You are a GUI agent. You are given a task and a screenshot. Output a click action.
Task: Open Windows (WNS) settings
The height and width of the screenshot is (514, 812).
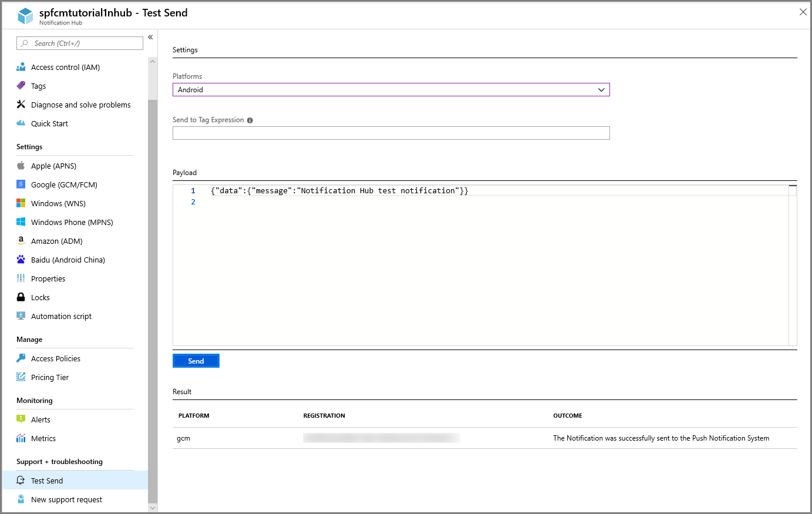57,203
